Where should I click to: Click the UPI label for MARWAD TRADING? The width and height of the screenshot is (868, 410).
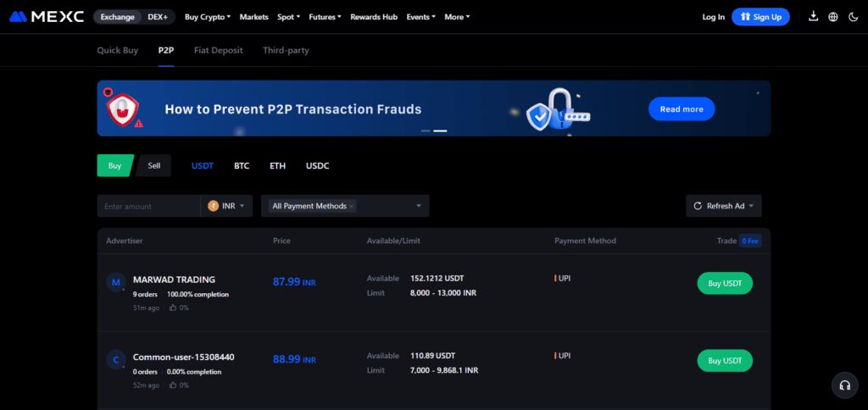coord(563,279)
